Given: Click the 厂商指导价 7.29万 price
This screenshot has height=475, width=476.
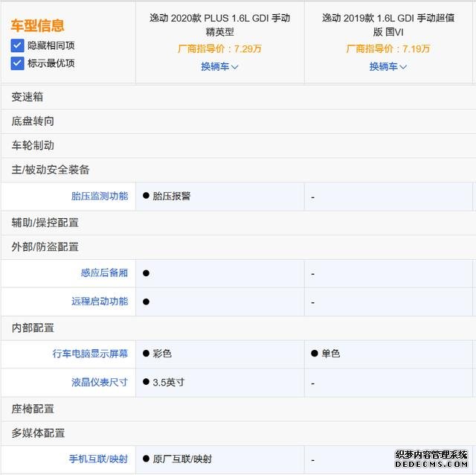Looking at the screenshot, I should click(219, 49).
